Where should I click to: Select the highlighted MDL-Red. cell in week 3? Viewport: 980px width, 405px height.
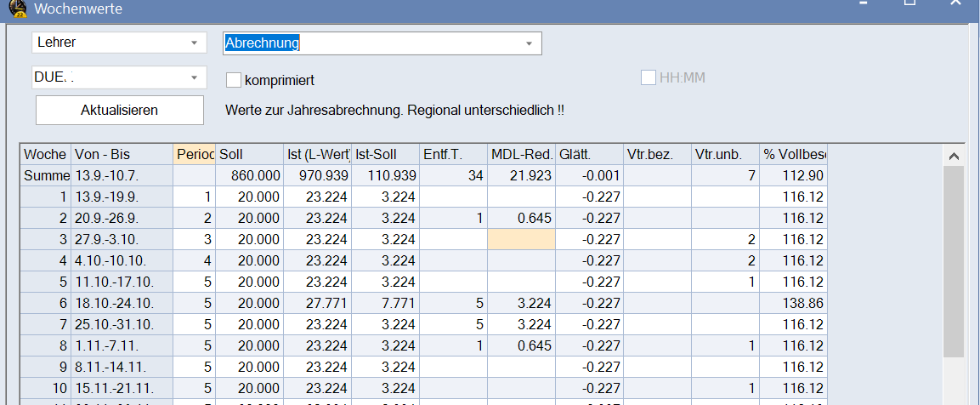(x=521, y=239)
